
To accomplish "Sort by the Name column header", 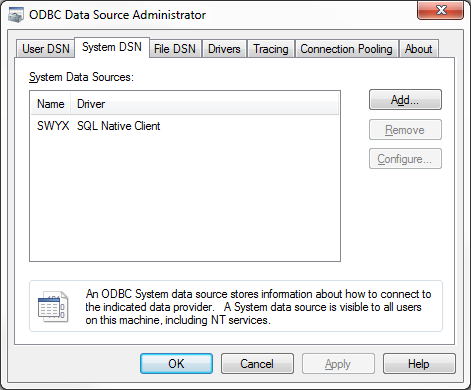I will pyautogui.click(x=51, y=104).
